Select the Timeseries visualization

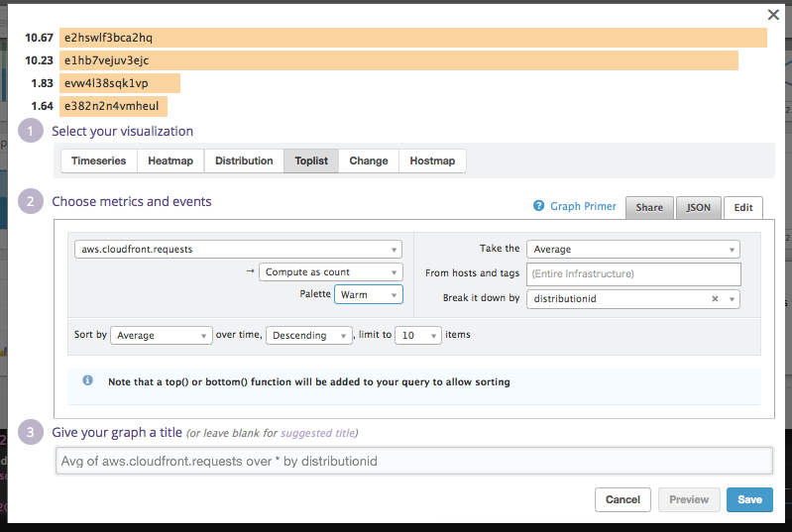[99, 160]
